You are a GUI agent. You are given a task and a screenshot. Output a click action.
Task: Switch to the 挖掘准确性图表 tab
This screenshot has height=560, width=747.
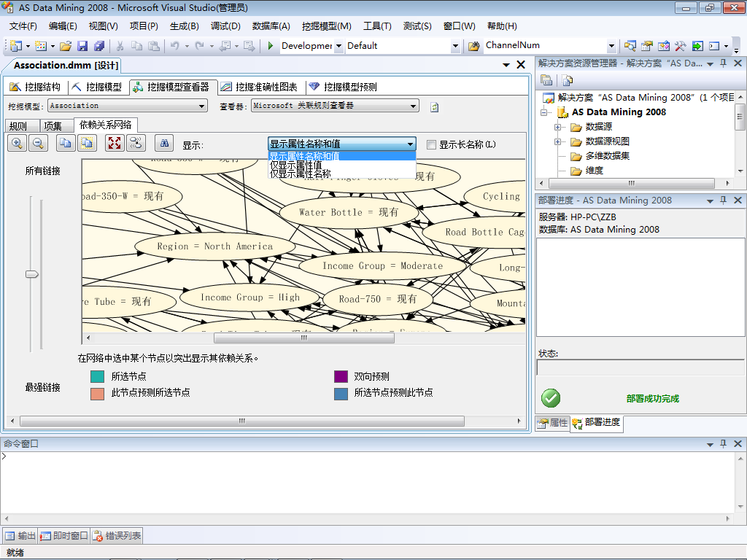[x=260, y=87]
